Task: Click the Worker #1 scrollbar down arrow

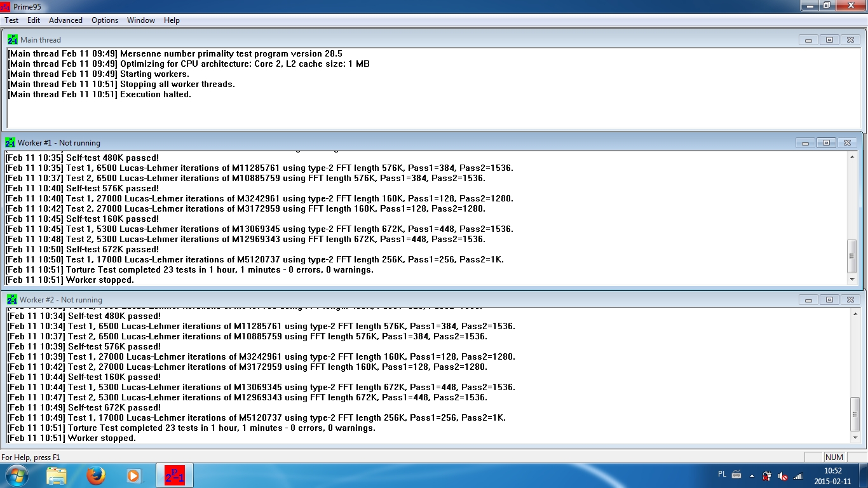Action: [853, 280]
